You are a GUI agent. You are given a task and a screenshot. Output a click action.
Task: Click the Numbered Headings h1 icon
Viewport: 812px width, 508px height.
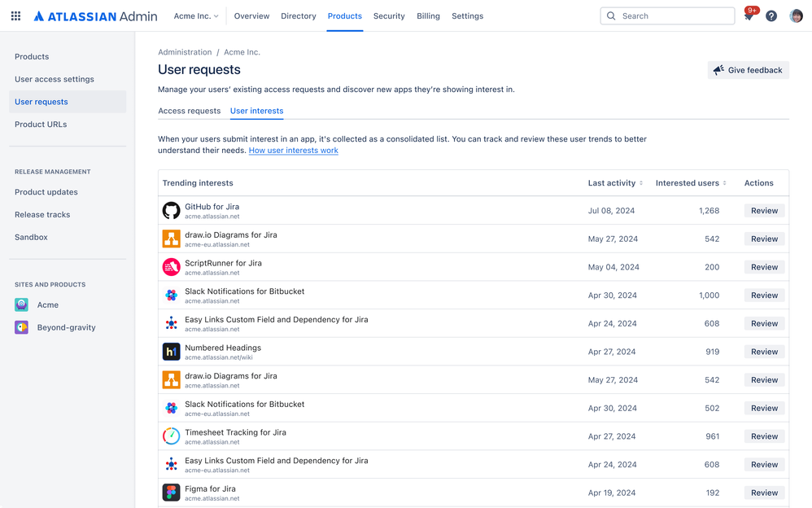172,352
